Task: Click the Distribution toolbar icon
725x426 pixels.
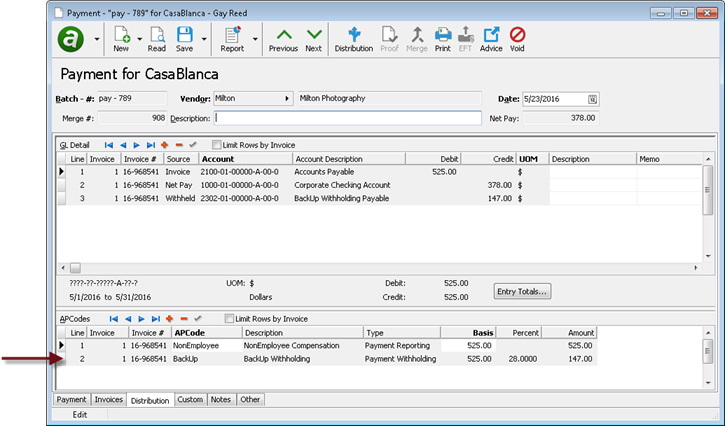Action: point(354,39)
